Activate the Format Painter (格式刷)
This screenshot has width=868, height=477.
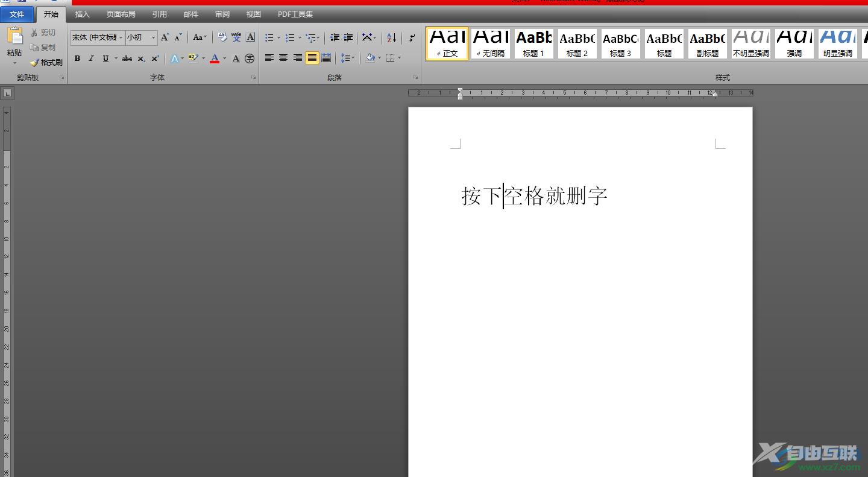pos(46,63)
